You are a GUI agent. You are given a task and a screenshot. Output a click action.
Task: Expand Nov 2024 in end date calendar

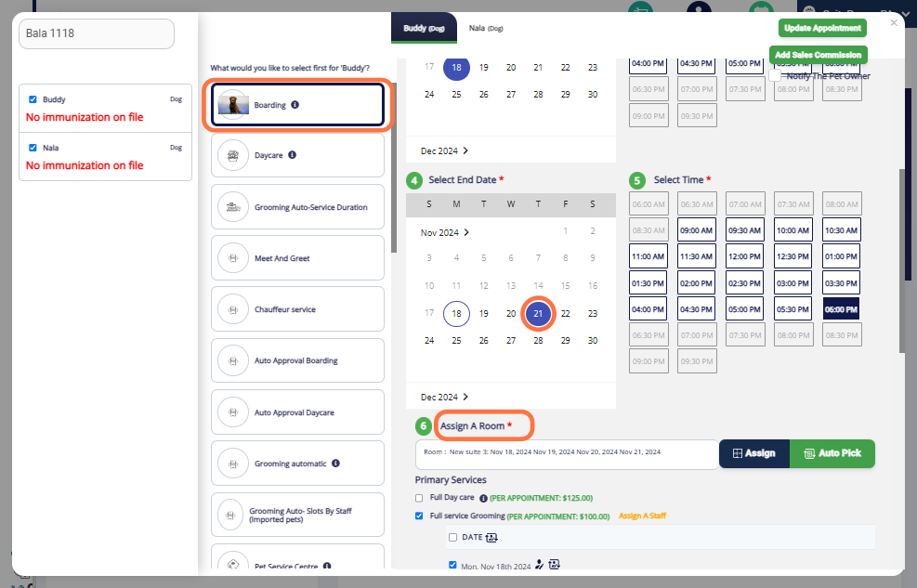click(444, 232)
